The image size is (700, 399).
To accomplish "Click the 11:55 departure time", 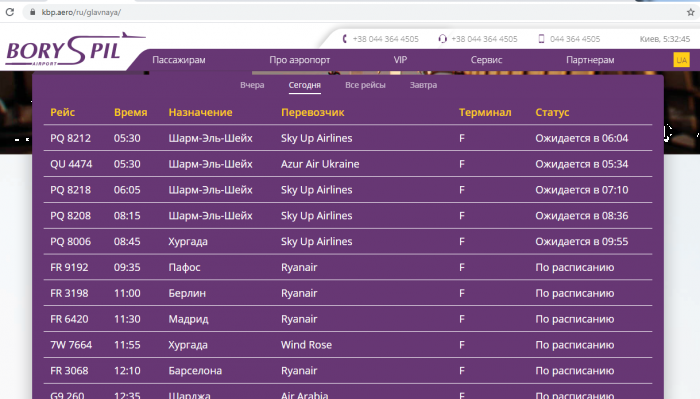I will tap(127, 345).
